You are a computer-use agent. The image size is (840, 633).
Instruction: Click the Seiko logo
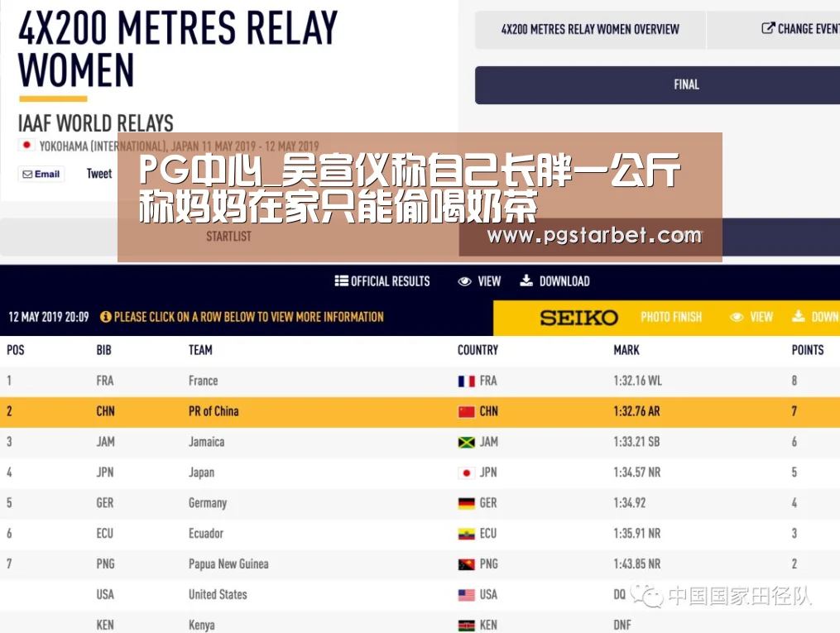[578, 318]
